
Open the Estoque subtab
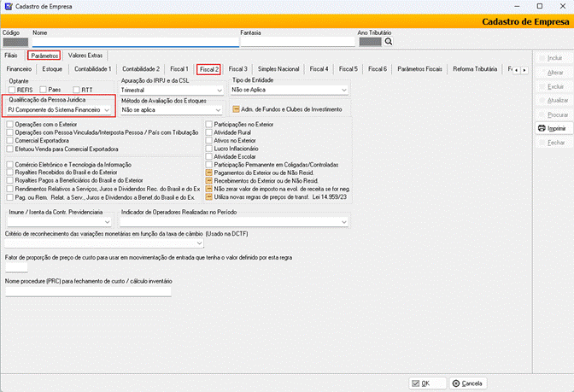point(52,69)
